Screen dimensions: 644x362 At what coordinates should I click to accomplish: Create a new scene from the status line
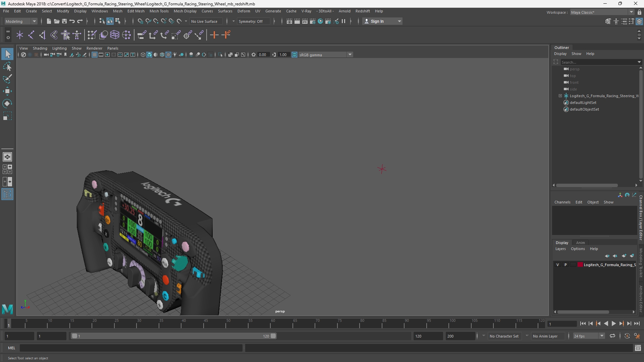[x=49, y=21]
